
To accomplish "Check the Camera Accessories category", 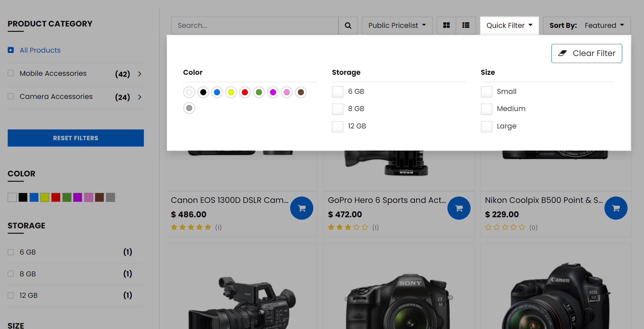I will click(11, 96).
